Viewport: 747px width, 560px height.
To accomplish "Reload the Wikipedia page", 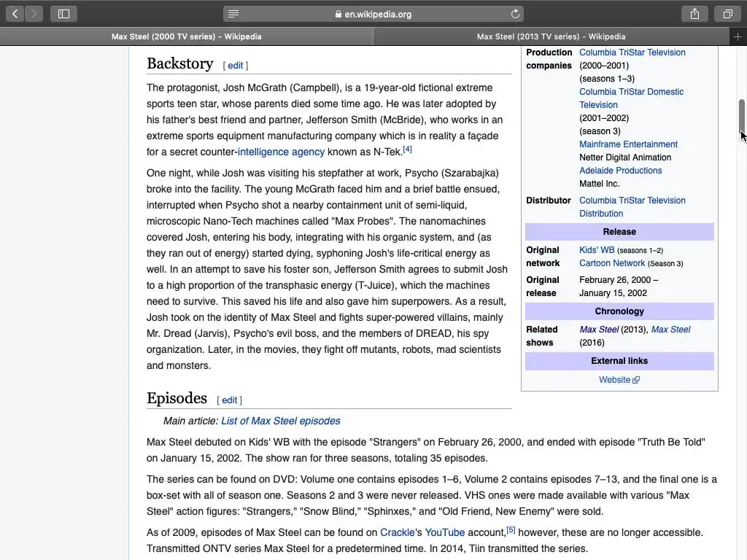I will click(515, 14).
